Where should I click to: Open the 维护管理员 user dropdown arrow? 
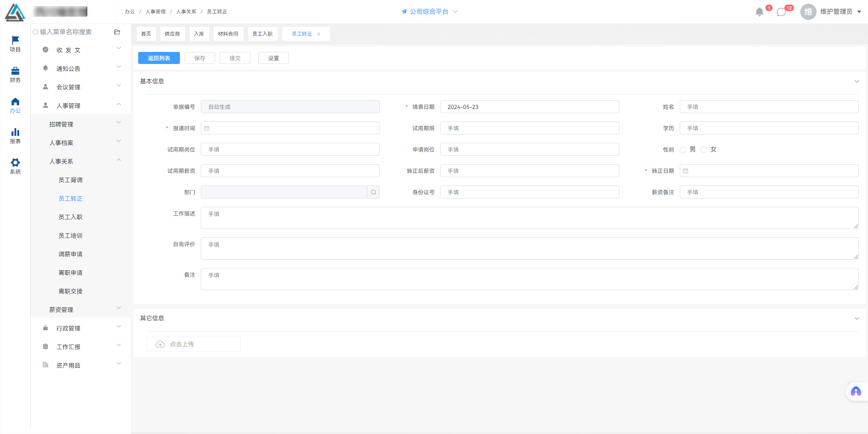(859, 12)
